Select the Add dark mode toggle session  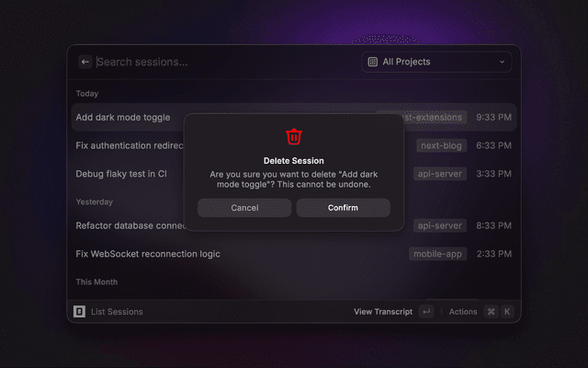coord(294,117)
